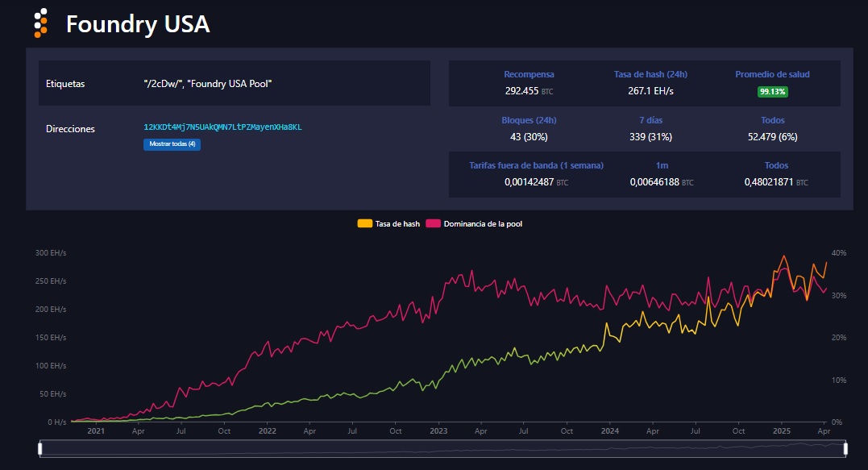Click the Promedio de salud header
868x470 pixels.
772,74
